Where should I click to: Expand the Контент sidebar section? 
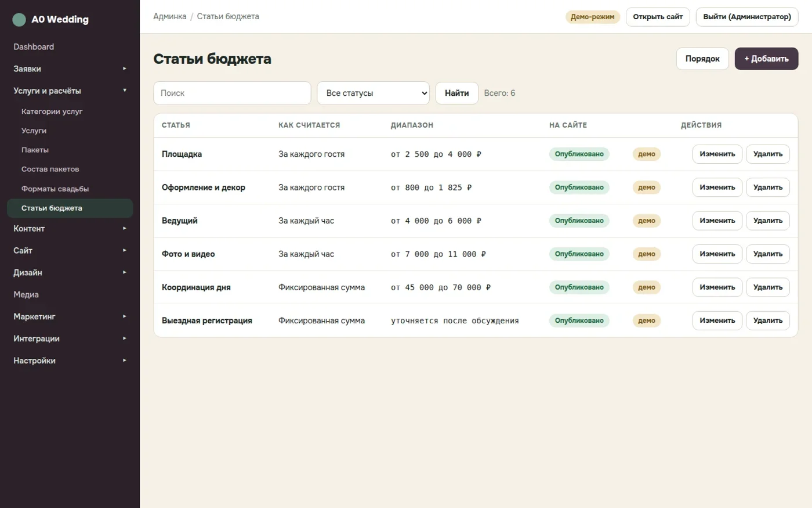70,229
